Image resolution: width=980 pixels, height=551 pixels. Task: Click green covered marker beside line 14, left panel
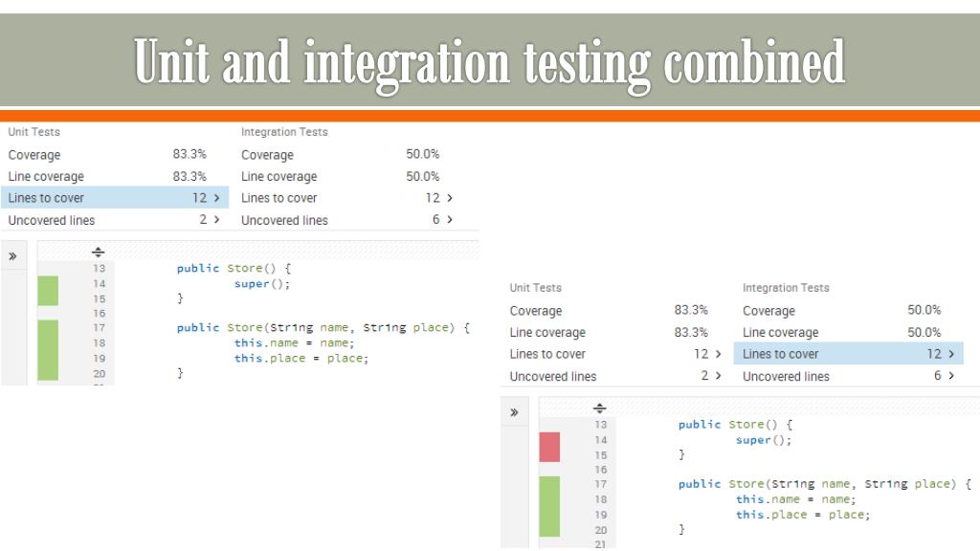[48, 291]
